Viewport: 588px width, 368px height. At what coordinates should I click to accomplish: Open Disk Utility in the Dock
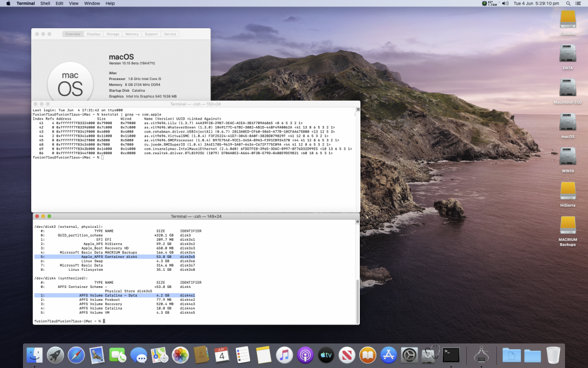(430, 355)
